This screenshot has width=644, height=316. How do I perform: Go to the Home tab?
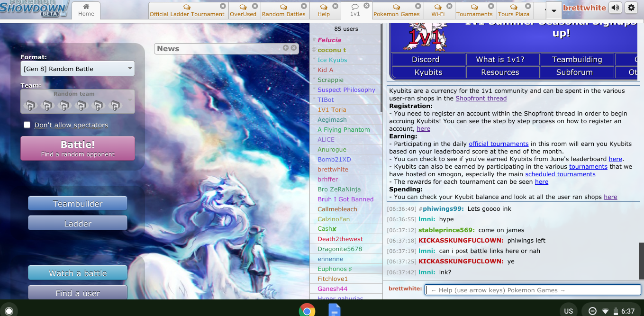(86, 10)
